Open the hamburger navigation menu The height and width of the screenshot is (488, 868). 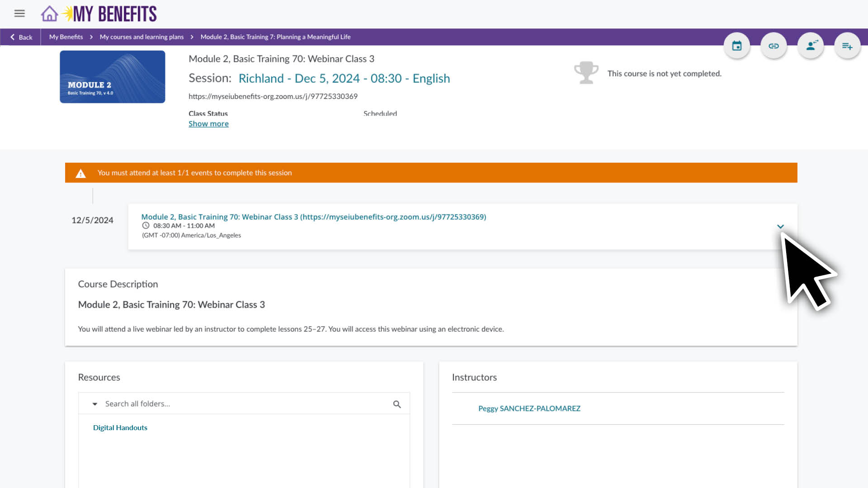19,14
